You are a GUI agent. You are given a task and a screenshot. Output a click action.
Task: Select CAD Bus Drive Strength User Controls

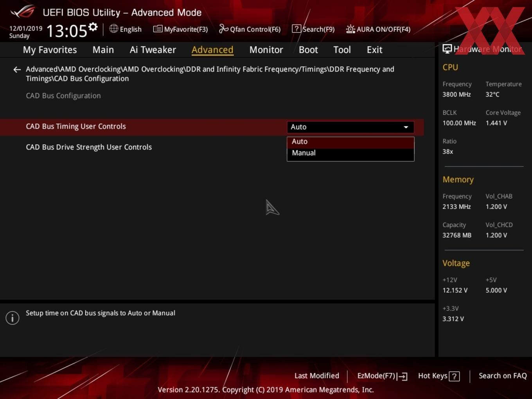pyautogui.click(x=89, y=147)
